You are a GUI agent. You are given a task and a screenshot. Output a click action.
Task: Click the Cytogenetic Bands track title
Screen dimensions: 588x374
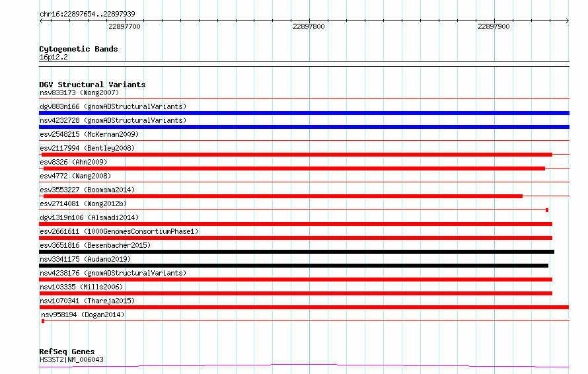[79, 49]
